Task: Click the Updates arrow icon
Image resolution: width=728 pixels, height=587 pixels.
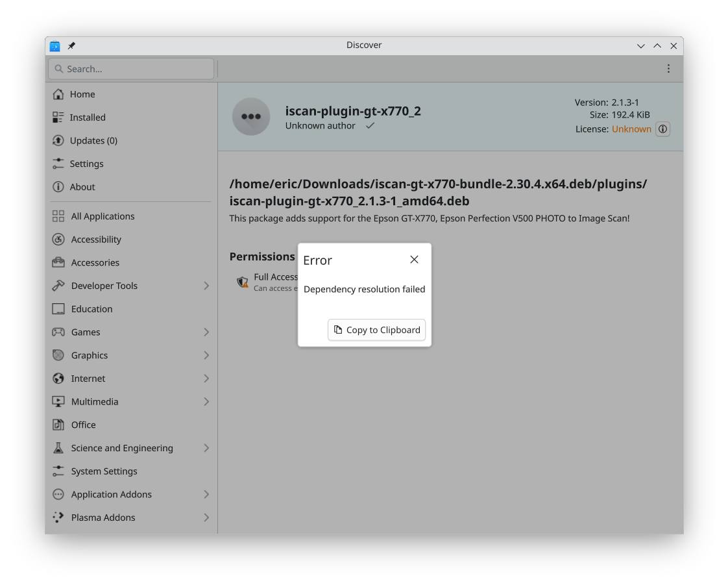Action: pos(58,140)
